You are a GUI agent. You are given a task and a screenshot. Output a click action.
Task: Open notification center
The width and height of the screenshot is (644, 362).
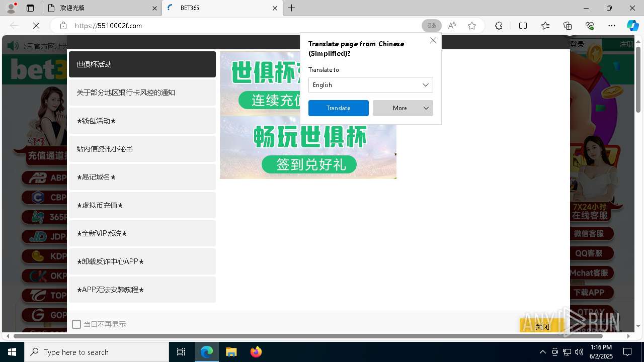(x=627, y=352)
